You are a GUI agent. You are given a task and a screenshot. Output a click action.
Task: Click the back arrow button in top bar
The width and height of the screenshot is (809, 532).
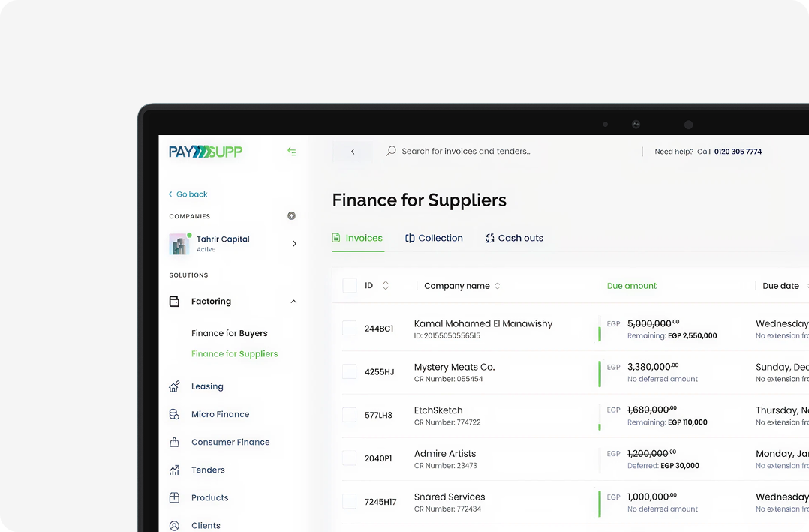point(353,151)
